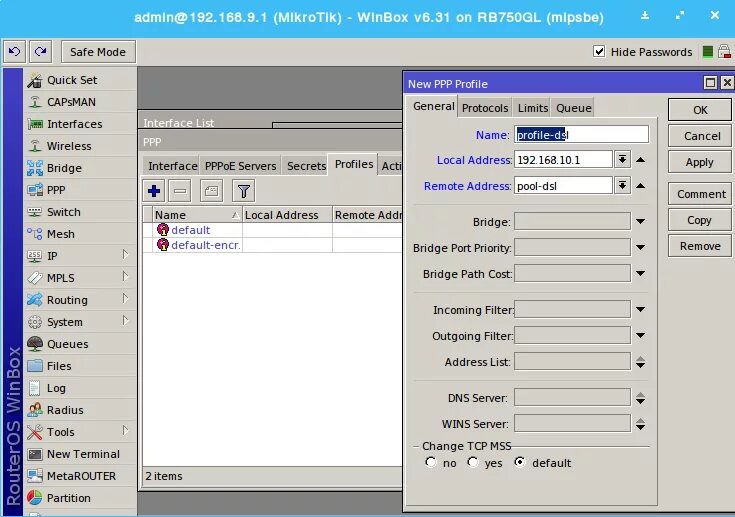This screenshot has height=517, width=735.
Task: Expand the Bridge Port Priority arrow
Action: coord(640,247)
